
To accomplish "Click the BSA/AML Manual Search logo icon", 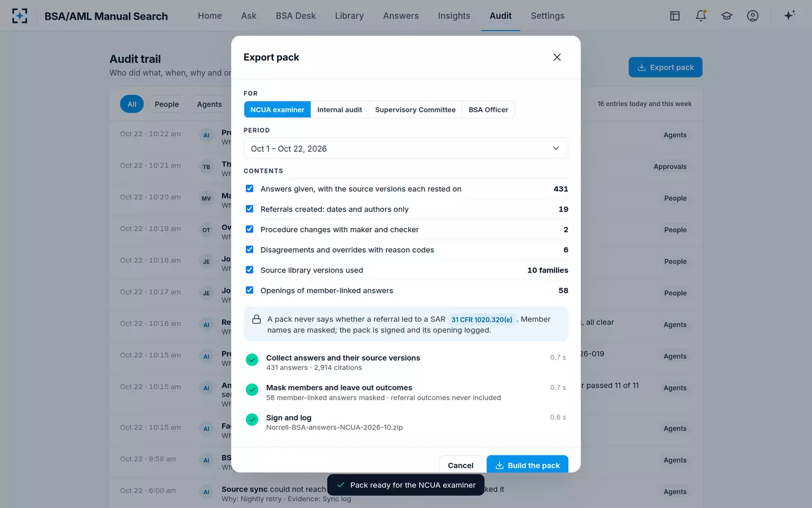I will pyautogui.click(x=20, y=16).
